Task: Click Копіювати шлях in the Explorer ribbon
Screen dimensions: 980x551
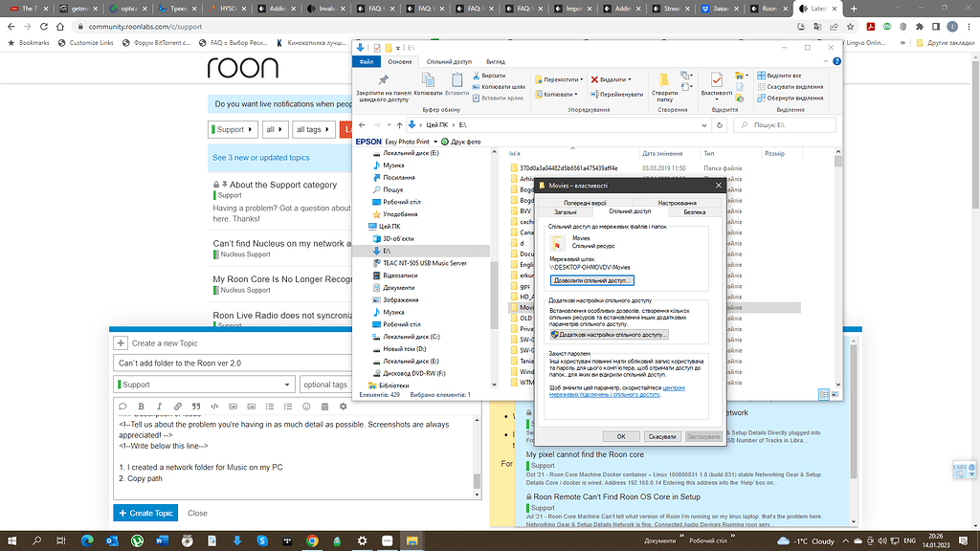Action: coord(499,87)
